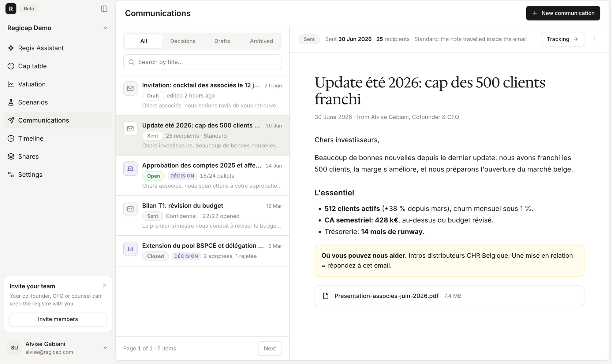Open Approbation des comptes 2025 decision

[x=203, y=175]
